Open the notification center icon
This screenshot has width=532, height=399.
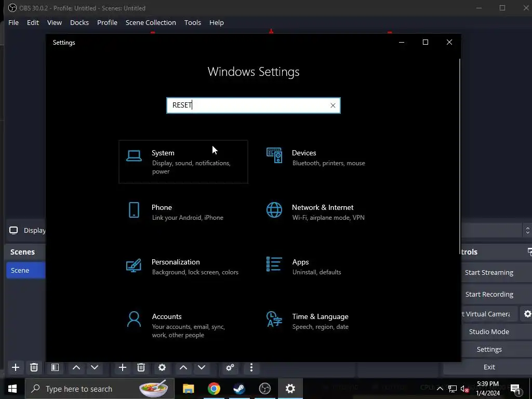[x=515, y=389]
